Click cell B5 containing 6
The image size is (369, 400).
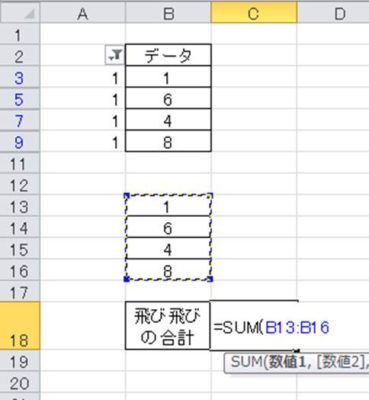click(x=168, y=98)
